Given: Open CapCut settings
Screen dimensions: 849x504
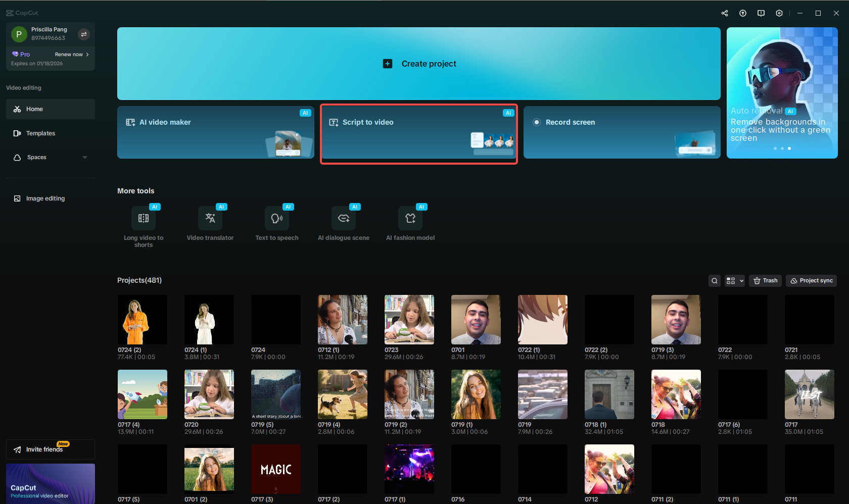Looking at the screenshot, I should pos(779,13).
